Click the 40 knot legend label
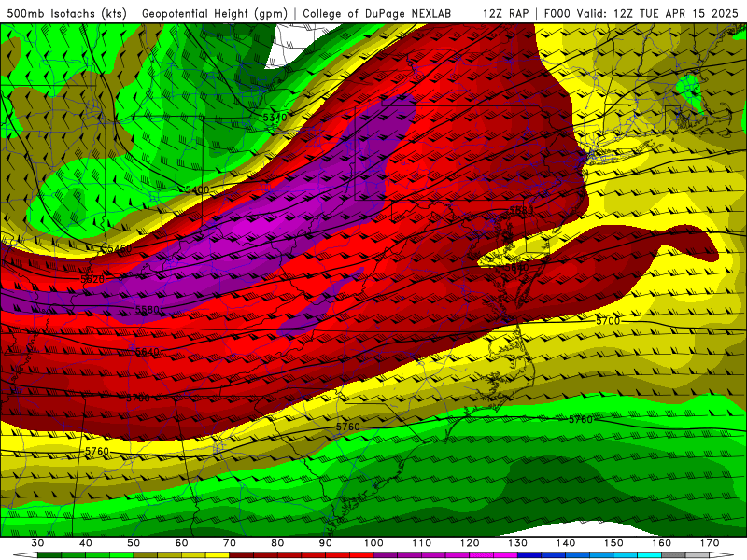 click(x=86, y=543)
